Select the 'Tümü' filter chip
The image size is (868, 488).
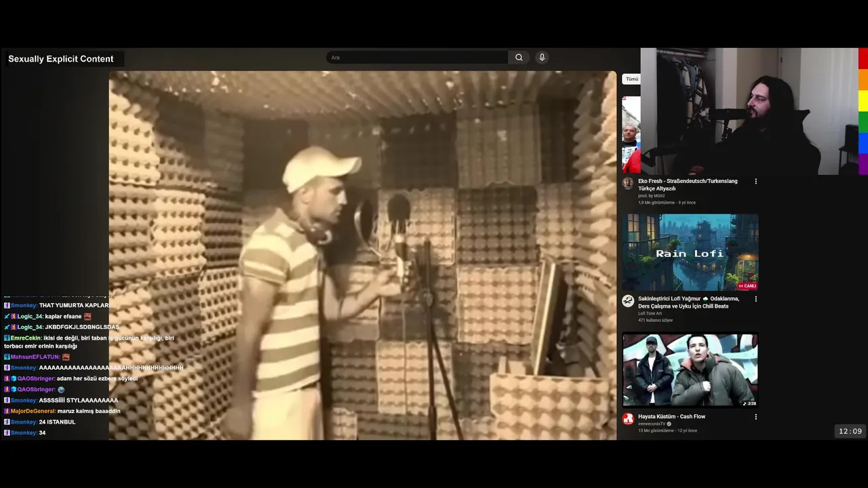click(x=631, y=79)
